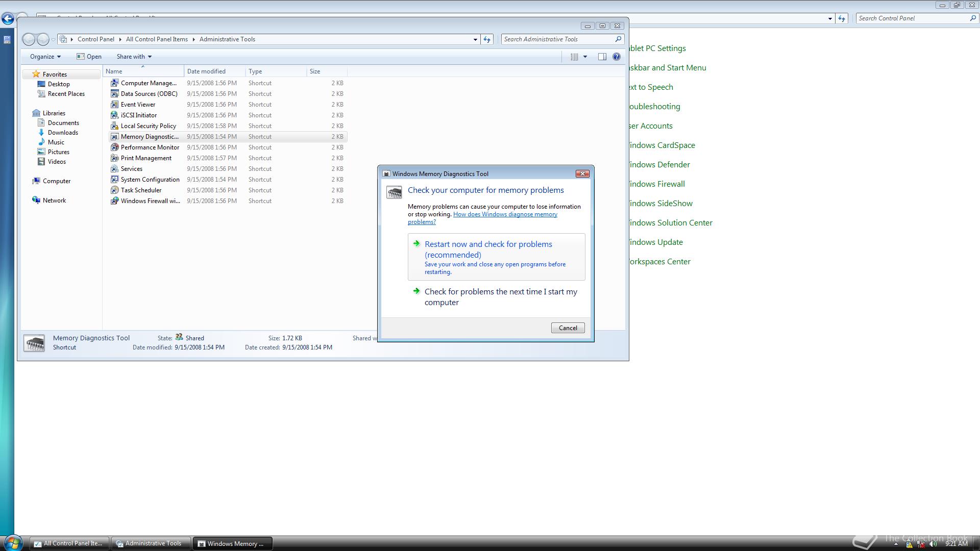Sort by the Size column header
Screen dimensions: 980x551
pyautogui.click(x=327, y=71)
